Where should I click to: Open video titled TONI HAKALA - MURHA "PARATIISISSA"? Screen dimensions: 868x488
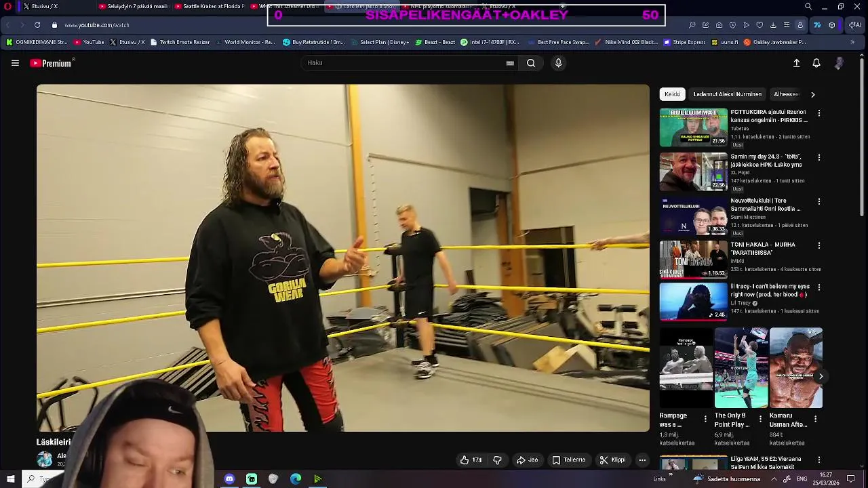pos(763,249)
